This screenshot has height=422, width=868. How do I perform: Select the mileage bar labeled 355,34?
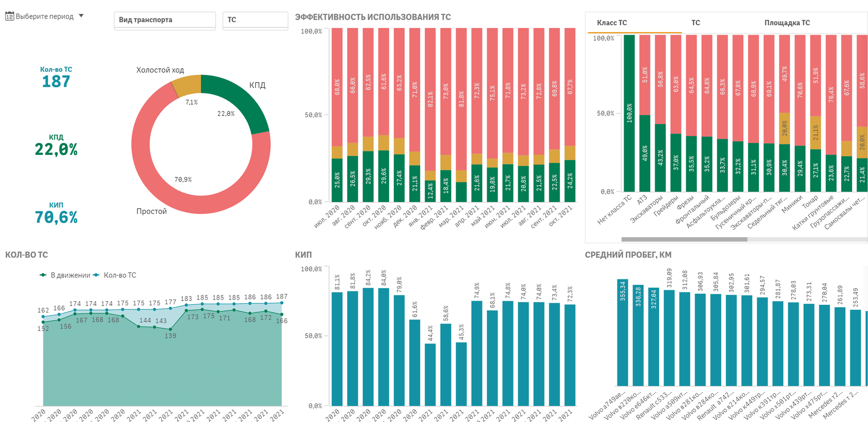(623, 333)
